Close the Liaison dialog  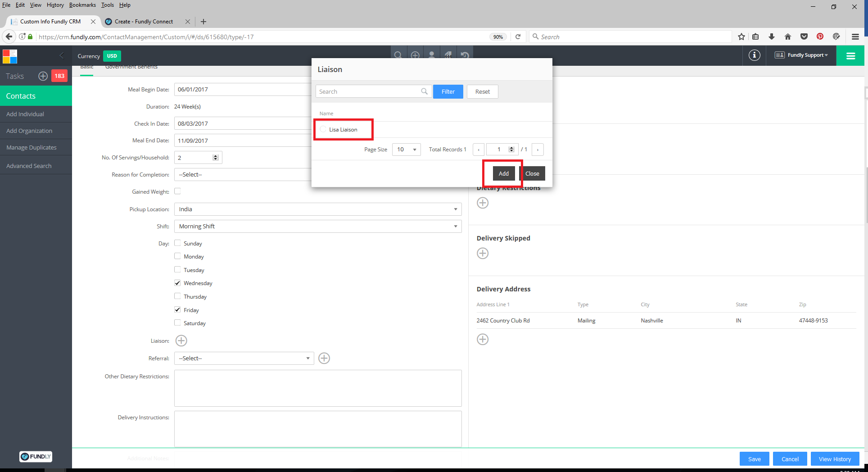[532, 174]
